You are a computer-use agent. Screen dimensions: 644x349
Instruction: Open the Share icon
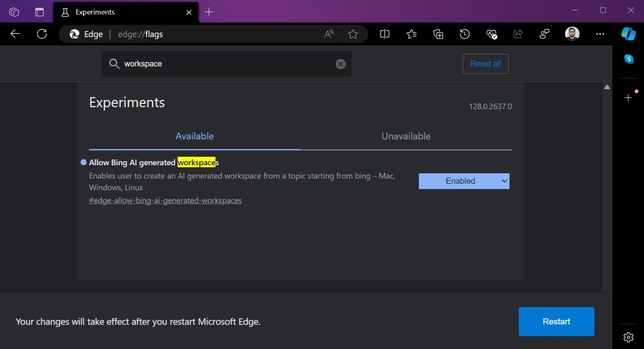click(x=518, y=34)
